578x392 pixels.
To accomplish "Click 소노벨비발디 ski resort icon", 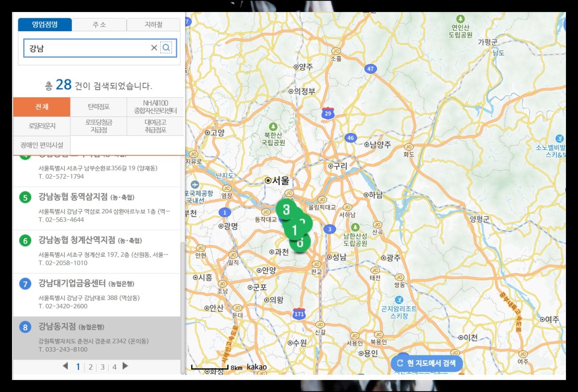I will 560,138.
